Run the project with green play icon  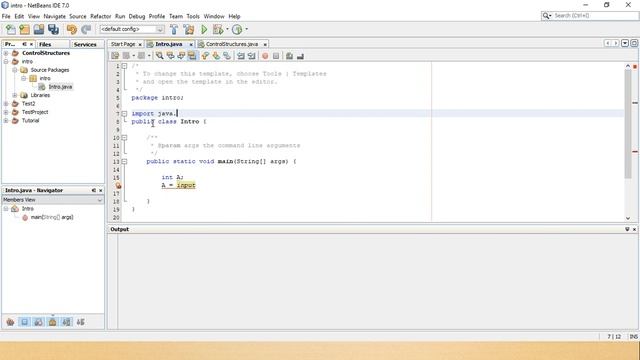(x=204, y=29)
